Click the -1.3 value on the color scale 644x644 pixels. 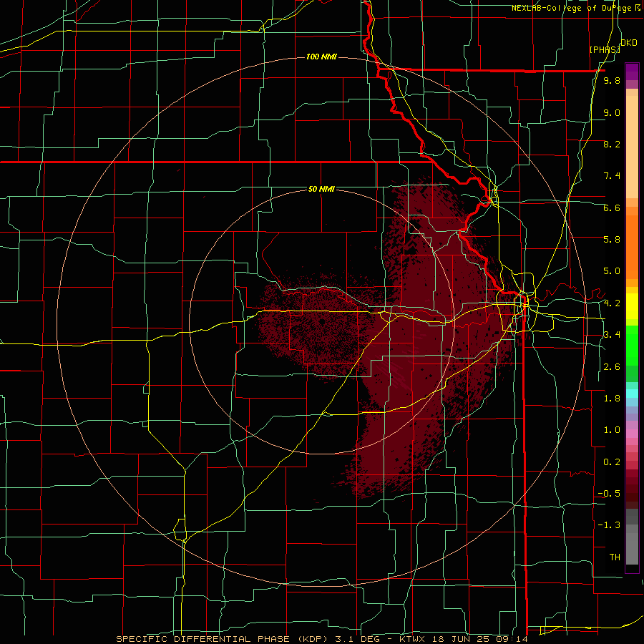point(609,525)
